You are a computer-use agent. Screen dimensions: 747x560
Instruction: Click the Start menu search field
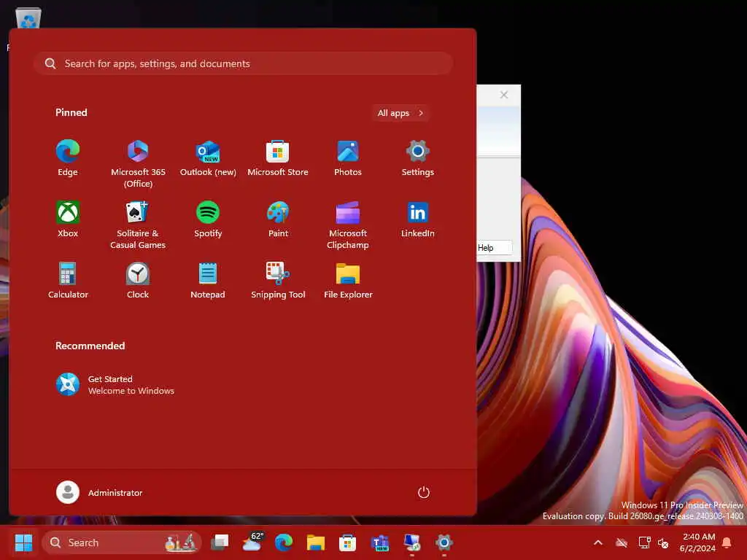243,63
